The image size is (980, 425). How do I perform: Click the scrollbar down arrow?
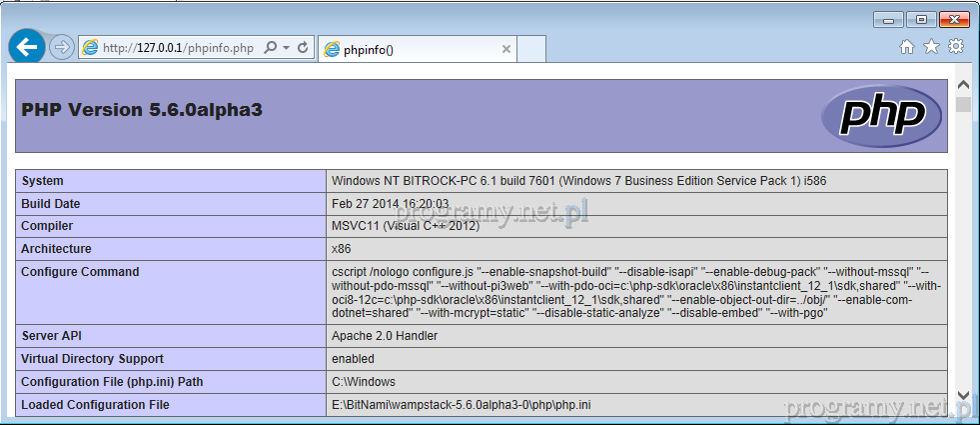(x=963, y=395)
